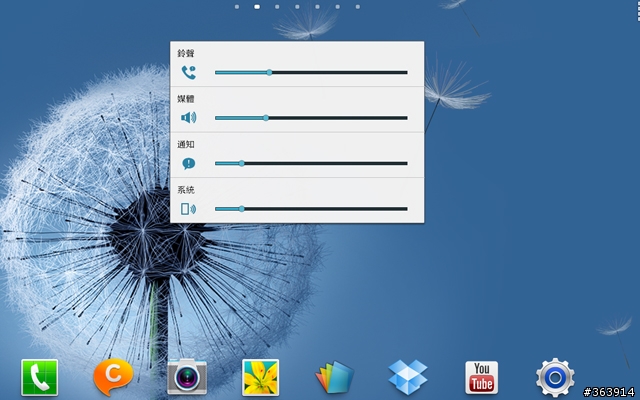The height and width of the screenshot is (400, 640).
Task: Open the green Phone app in dock
Action: 40,377
